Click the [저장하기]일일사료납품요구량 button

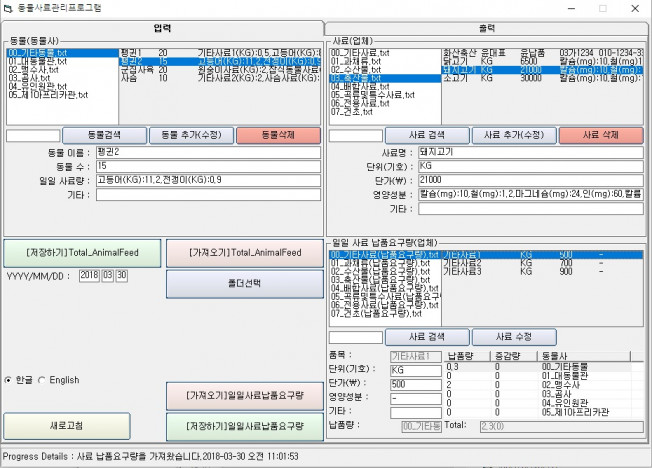click(244, 427)
